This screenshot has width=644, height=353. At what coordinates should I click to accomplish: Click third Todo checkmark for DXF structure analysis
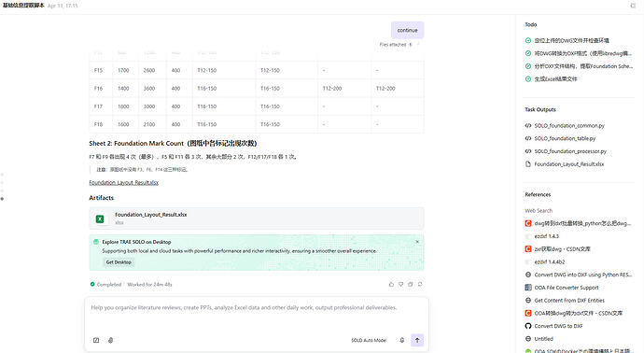[528, 66]
